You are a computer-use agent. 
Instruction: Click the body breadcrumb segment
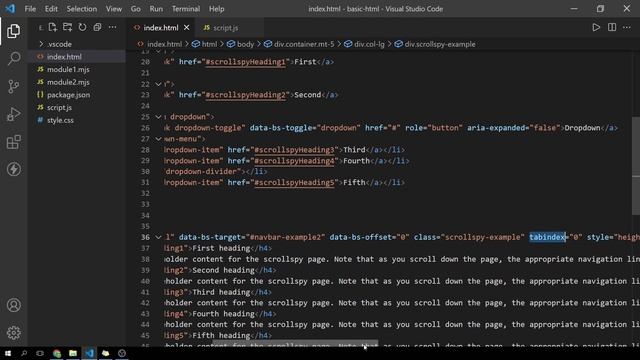245,44
